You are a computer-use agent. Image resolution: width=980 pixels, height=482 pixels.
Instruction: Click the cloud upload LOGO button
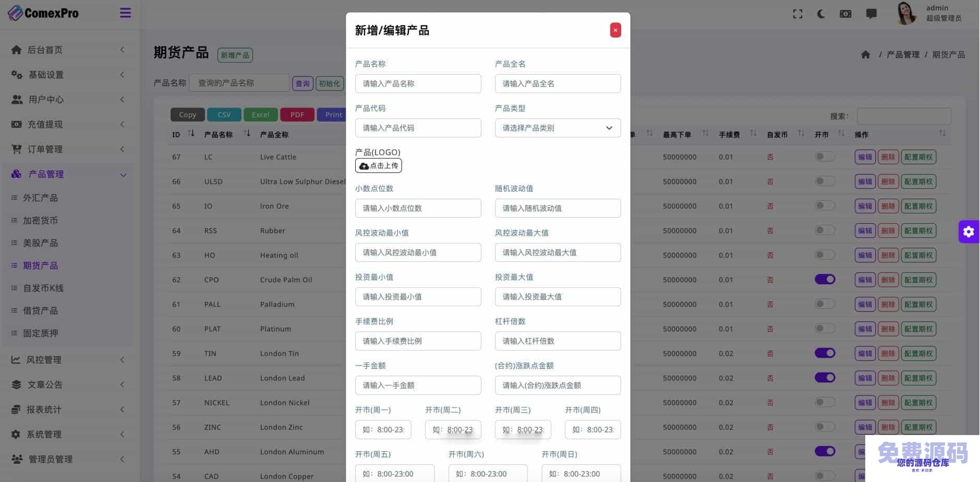379,166
